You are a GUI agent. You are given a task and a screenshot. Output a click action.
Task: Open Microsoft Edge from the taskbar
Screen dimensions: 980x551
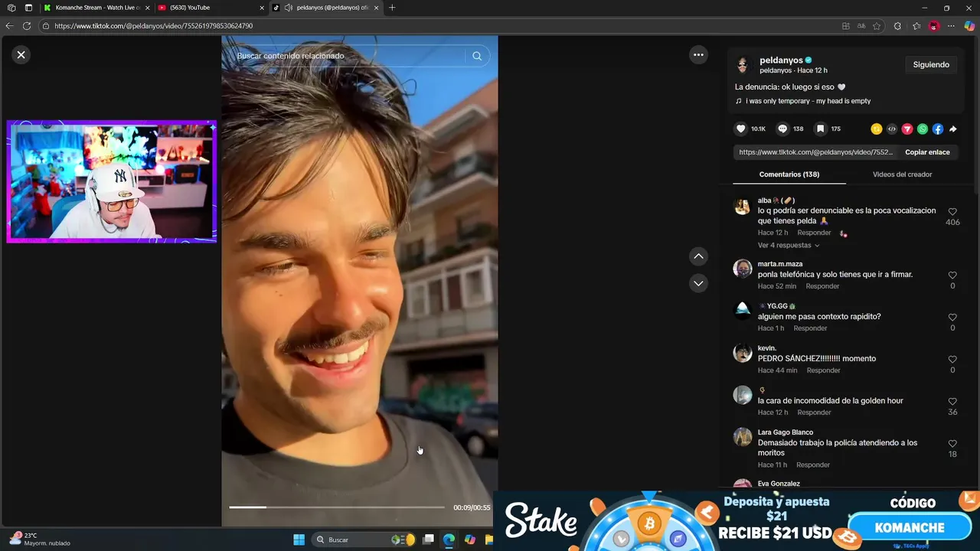tap(449, 540)
